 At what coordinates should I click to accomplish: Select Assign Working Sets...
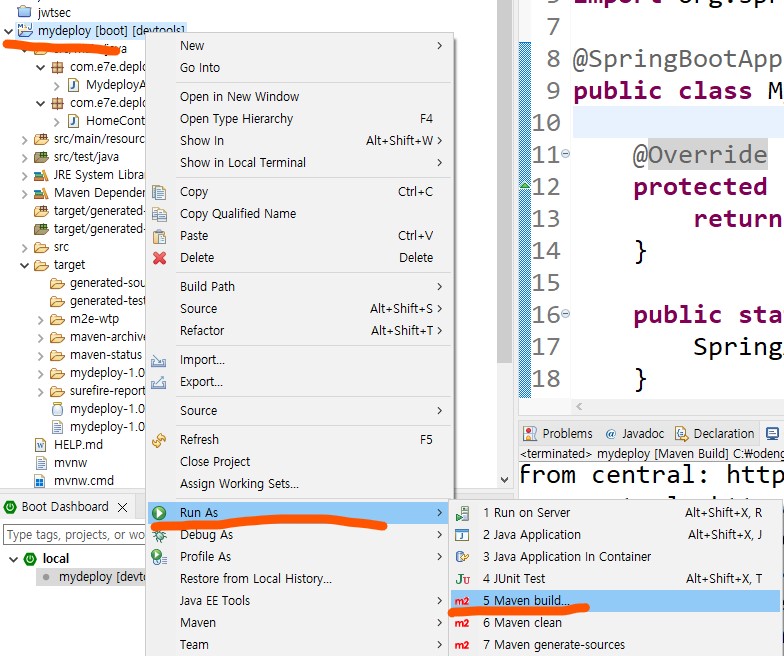tap(300, 484)
